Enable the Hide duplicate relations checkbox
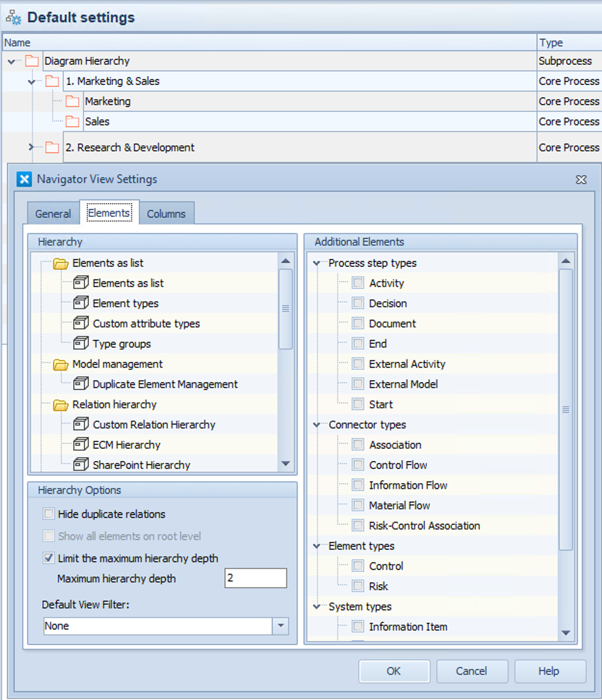 49,514
